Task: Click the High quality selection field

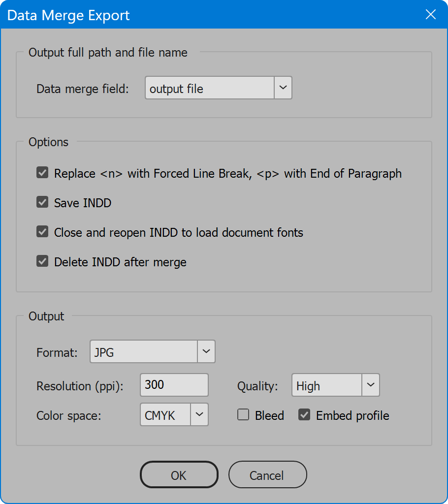Action: click(327, 385)
